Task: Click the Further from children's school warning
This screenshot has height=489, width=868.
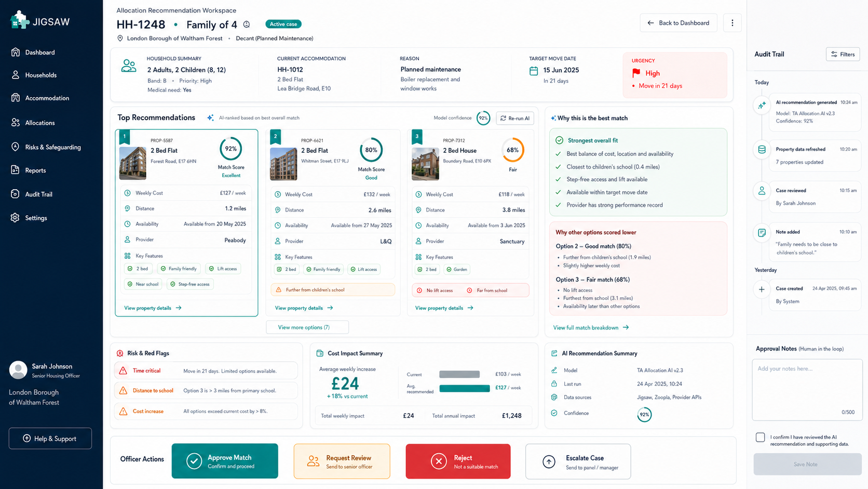Action: [333, 290]
